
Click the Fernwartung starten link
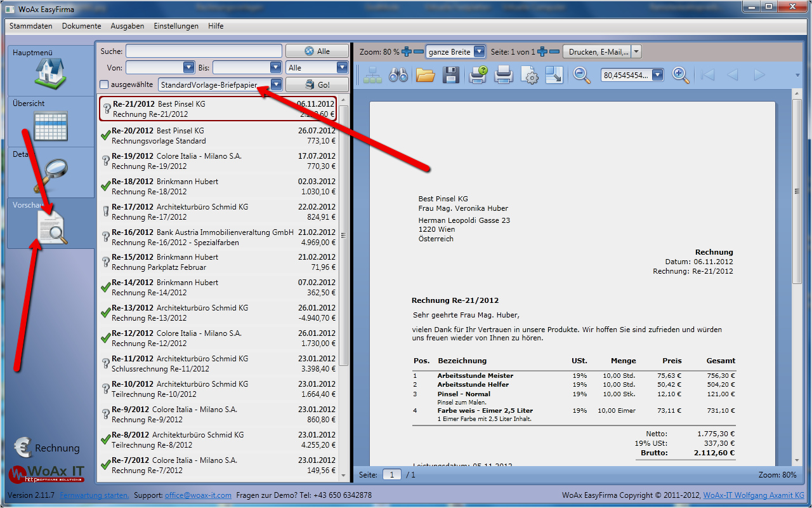tap(94, 495)
